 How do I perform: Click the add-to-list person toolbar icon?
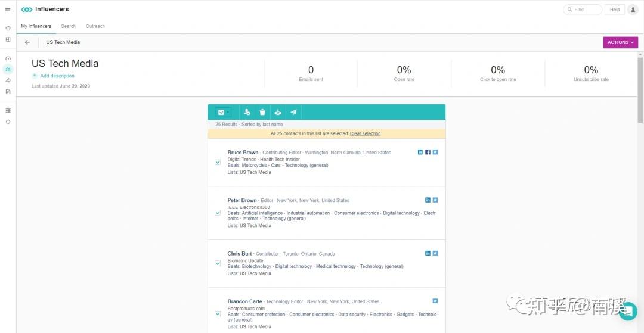(x=247, y=112)
